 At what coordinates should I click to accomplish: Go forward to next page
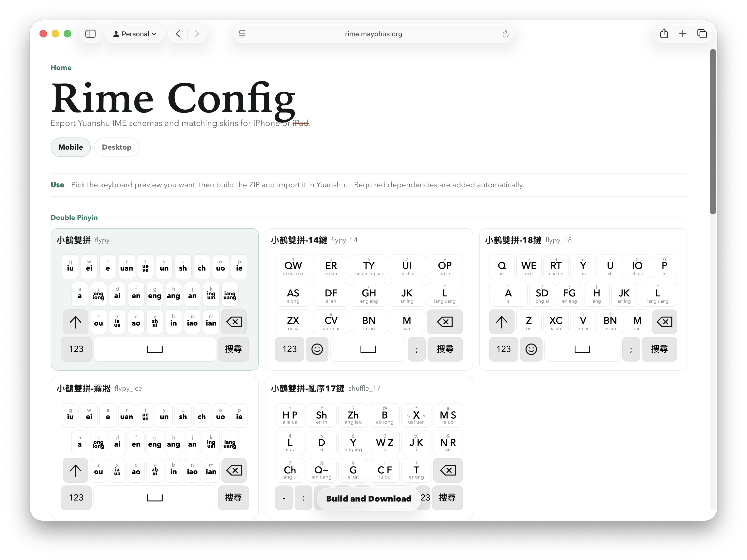(x=197, y=34)
